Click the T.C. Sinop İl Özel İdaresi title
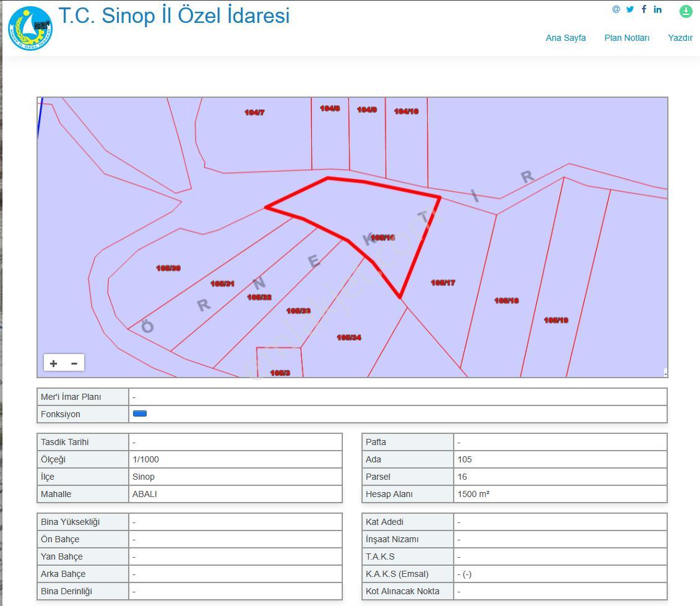The image size is (700, 606). (174, 15)
